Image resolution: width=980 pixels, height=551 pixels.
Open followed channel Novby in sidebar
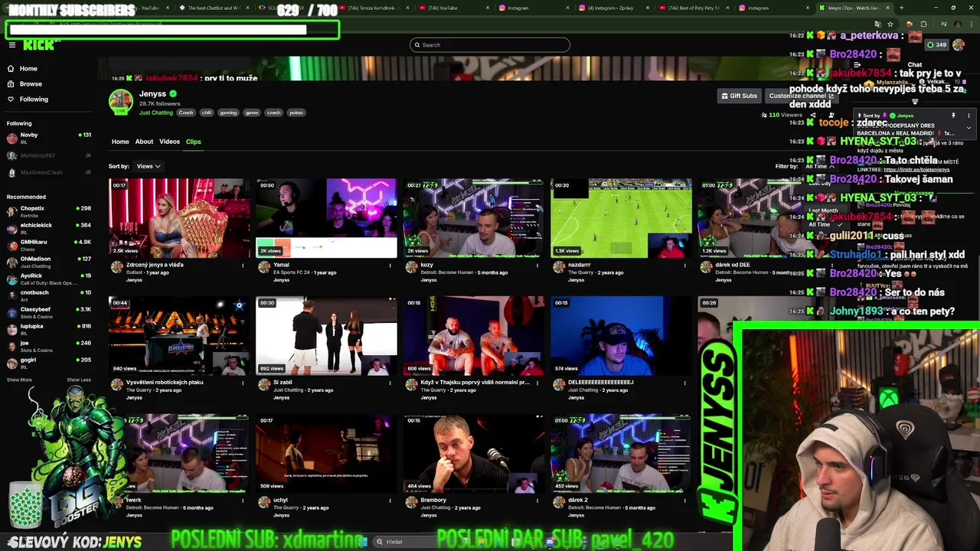(x=48, y=139)
